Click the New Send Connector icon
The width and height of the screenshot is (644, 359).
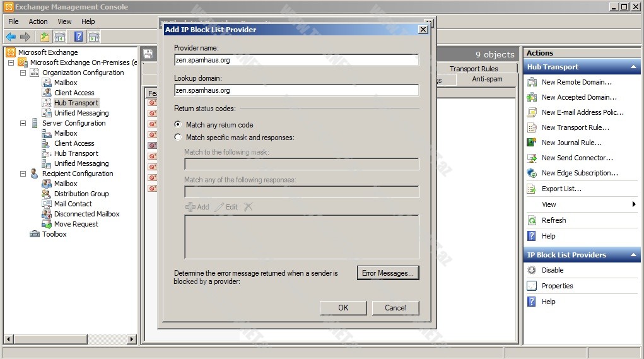click(532, 158)
